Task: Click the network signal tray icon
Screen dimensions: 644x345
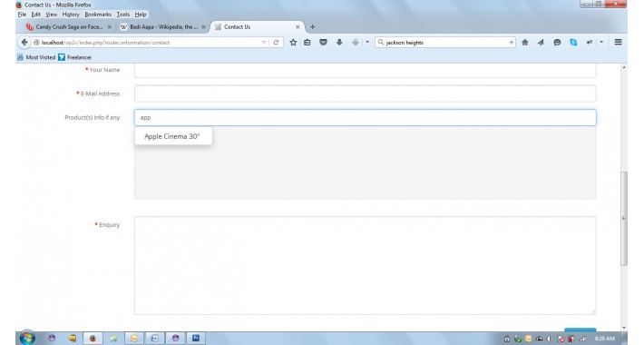Action: (x=582, y=339)
